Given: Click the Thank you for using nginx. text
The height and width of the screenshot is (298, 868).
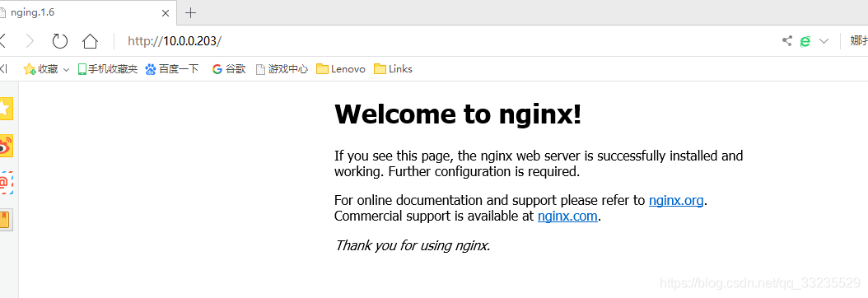Looking at the screenshot, I should click(413, 245).
